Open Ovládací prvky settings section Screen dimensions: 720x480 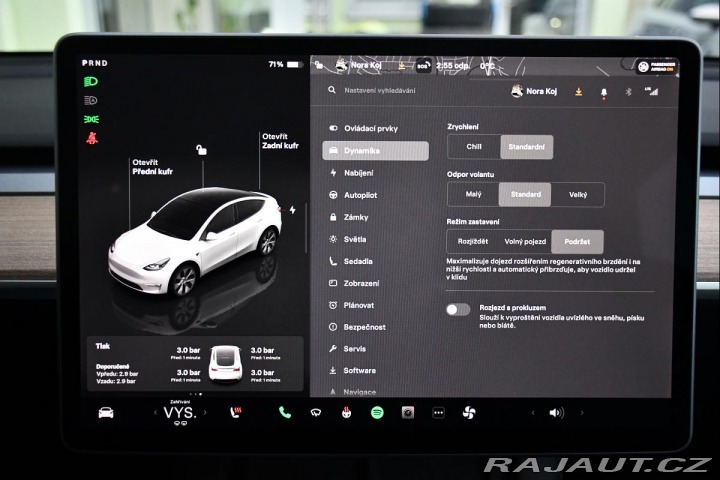(x=376, y=129)
